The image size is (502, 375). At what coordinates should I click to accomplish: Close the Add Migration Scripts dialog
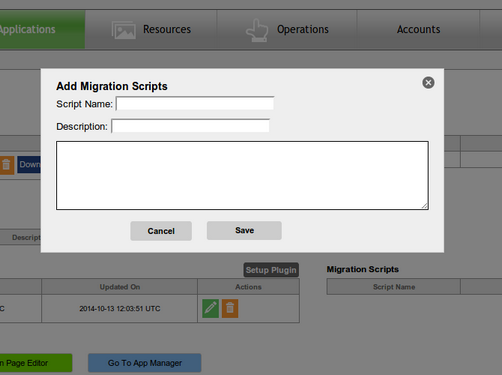pos(428,82)
